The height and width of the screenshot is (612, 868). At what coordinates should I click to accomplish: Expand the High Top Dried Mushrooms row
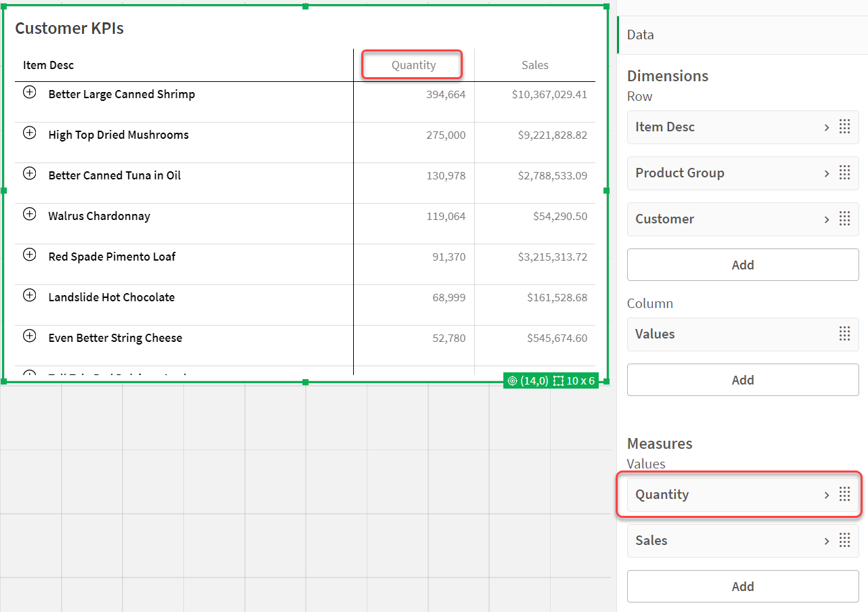(29, 133)
